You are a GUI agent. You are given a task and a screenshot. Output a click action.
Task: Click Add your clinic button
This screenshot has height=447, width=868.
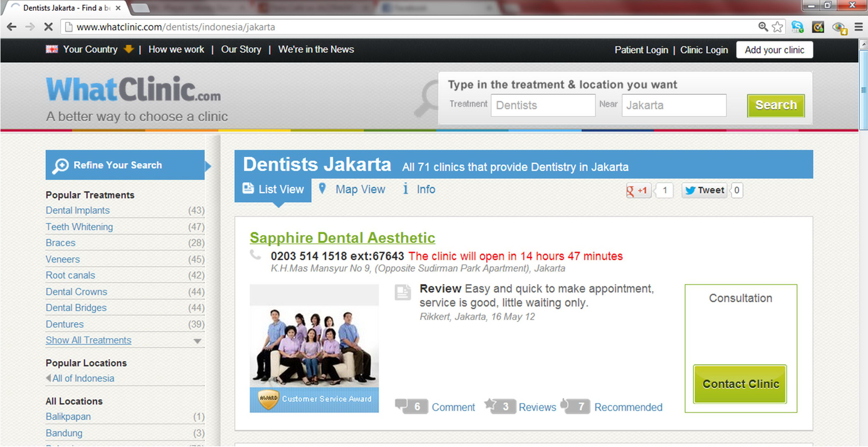pyautogui.click(x=775, y=50)
